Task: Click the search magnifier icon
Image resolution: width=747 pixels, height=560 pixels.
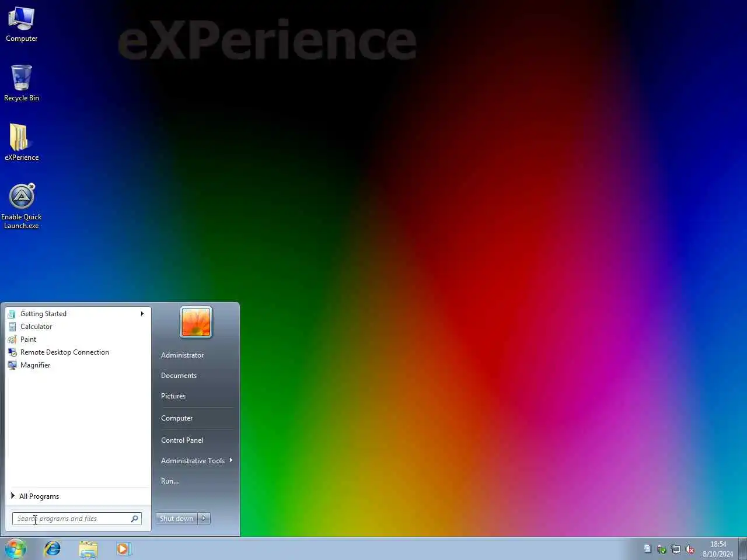Action: (135, 519)
